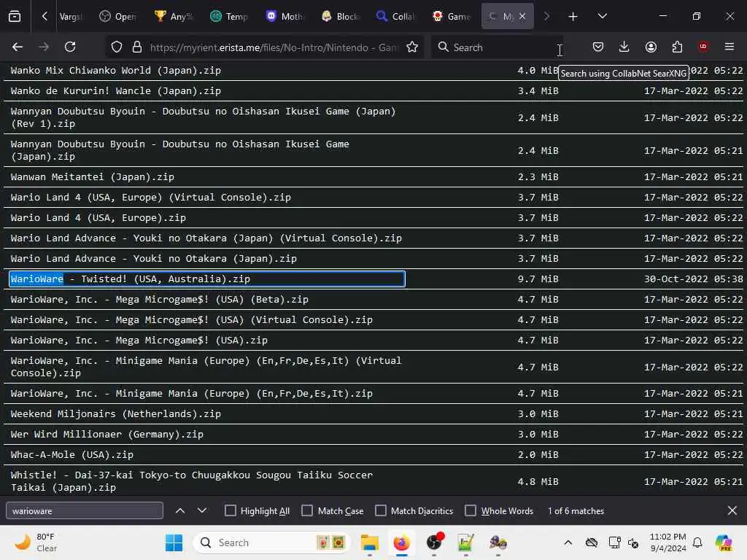This screenshot has width=747, height=560.
Task: View site security via padlock icon
Action: point(137,47)
